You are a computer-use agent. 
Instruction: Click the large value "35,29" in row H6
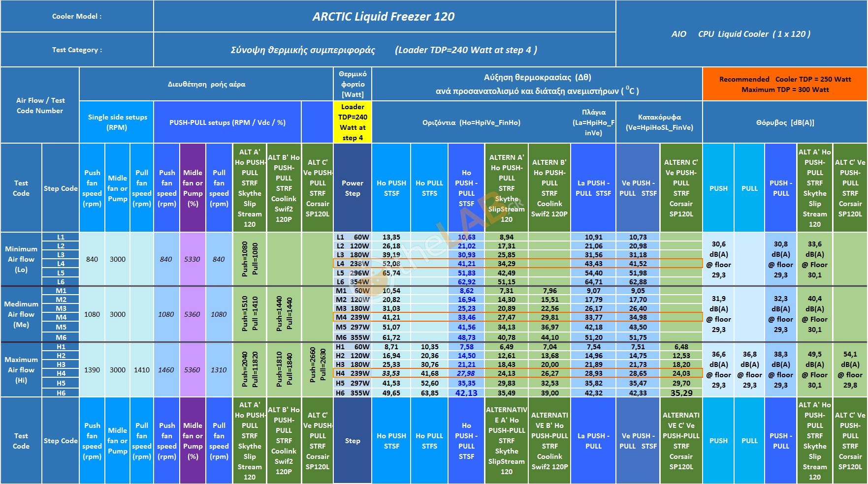coord(681,393)
